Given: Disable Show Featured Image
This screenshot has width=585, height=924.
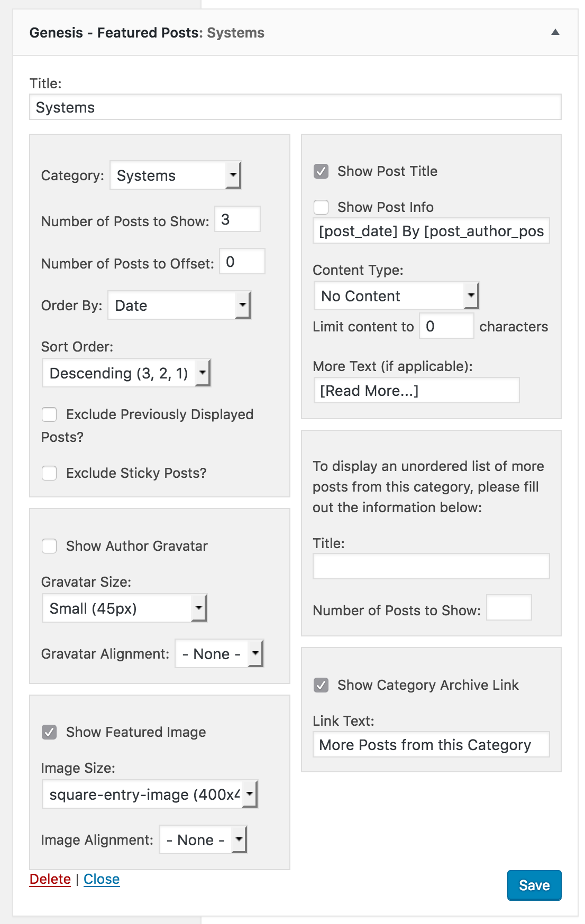Looking at the screenshot, I should click(50, 732).
